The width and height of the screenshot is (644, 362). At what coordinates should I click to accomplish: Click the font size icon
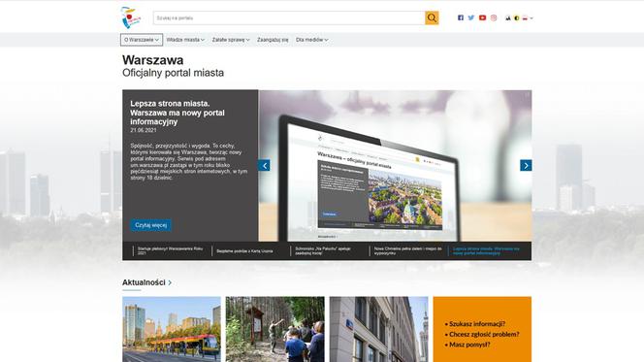(508, 18)
